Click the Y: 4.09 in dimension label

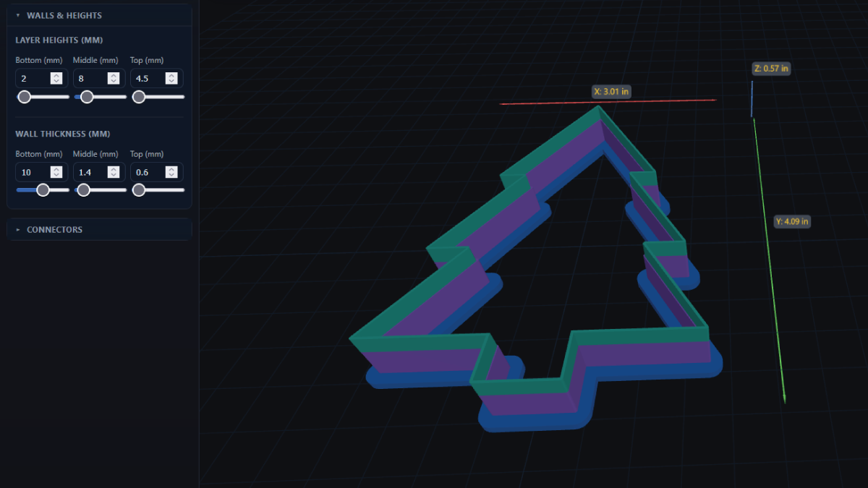(x=791, y=221)
